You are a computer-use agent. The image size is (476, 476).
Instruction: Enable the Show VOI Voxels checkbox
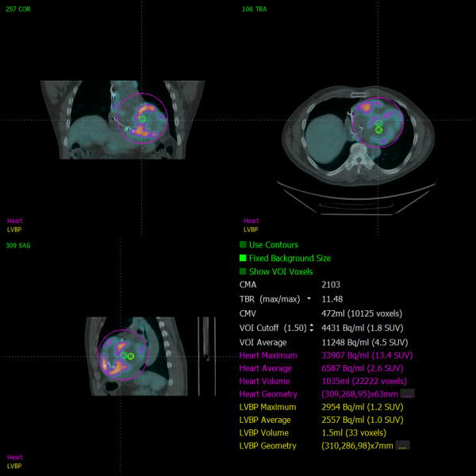pos(243,271)
